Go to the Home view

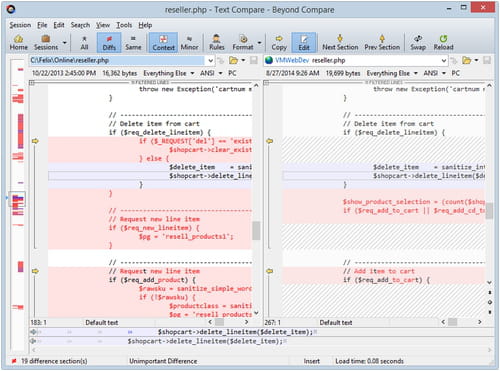click(19, 43)
